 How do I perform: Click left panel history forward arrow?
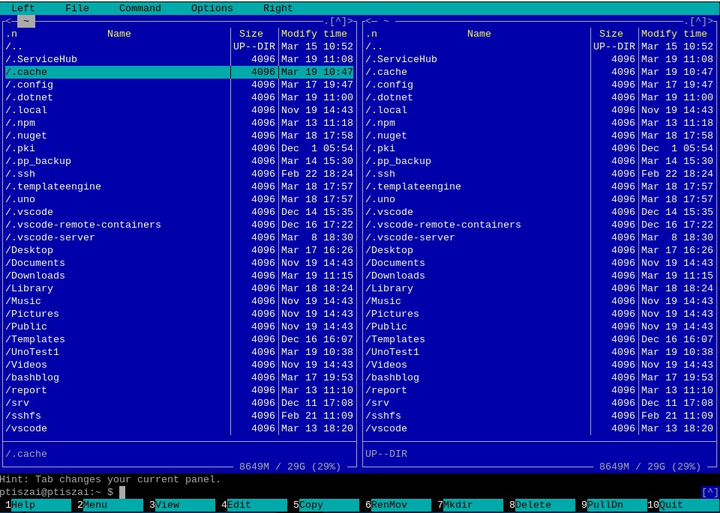(x=351, y=21)
